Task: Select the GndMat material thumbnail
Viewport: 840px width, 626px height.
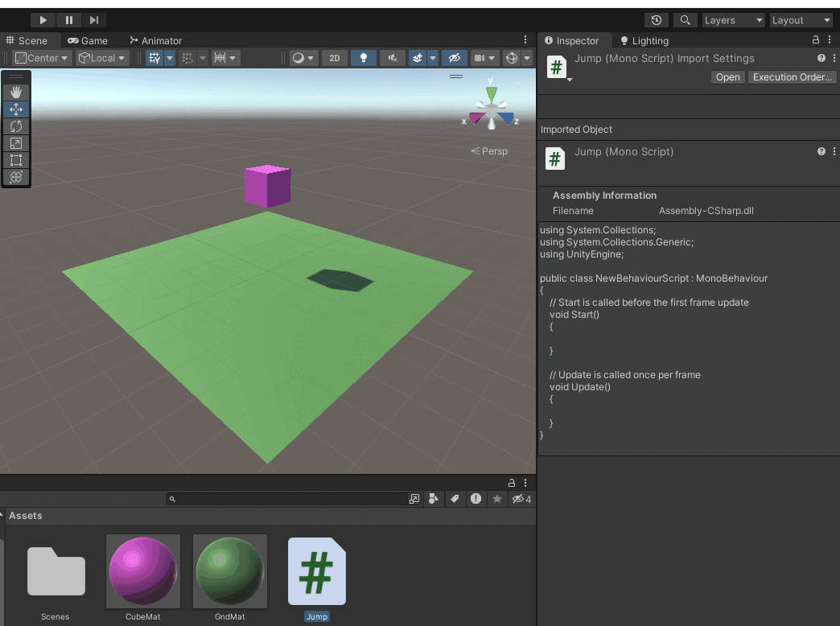Action: 230,571
